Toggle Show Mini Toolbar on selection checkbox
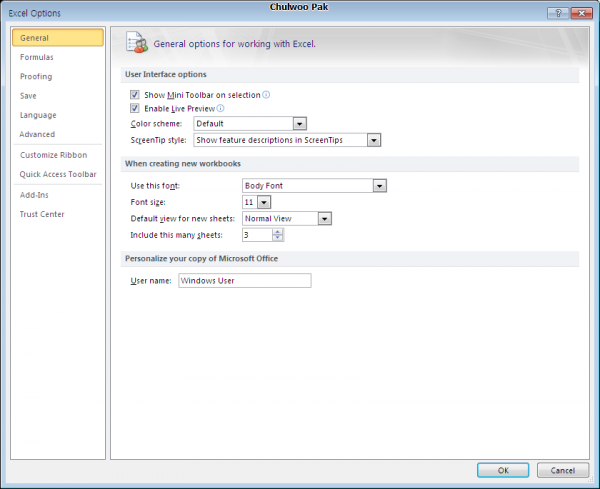Image resolution: width=600 pixels, height=489 pixels. [135, 95]
